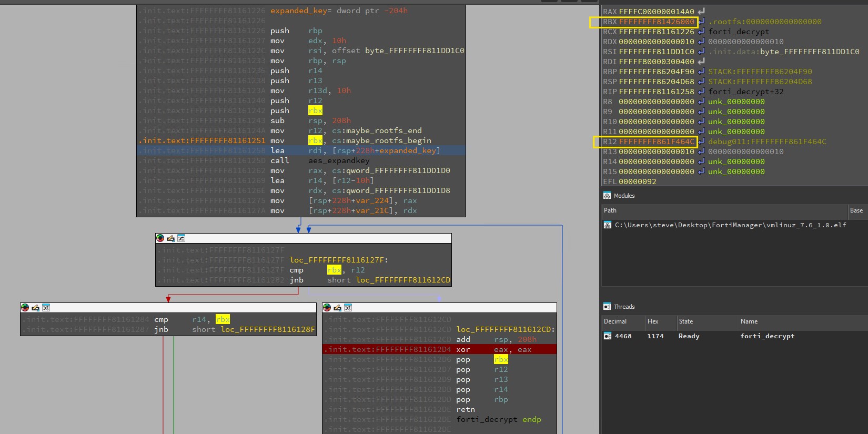The image size is (868, 434).
Task: Follow the RCX register jump arrow
Action: [x=701, y=32]
